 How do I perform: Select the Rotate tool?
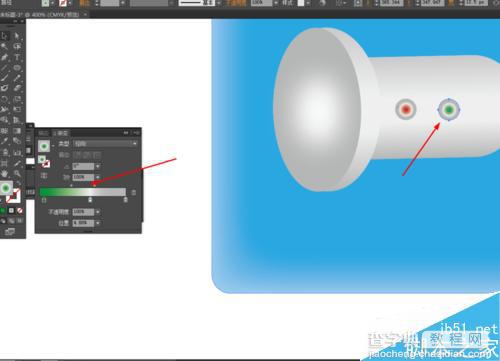(5, 99)
